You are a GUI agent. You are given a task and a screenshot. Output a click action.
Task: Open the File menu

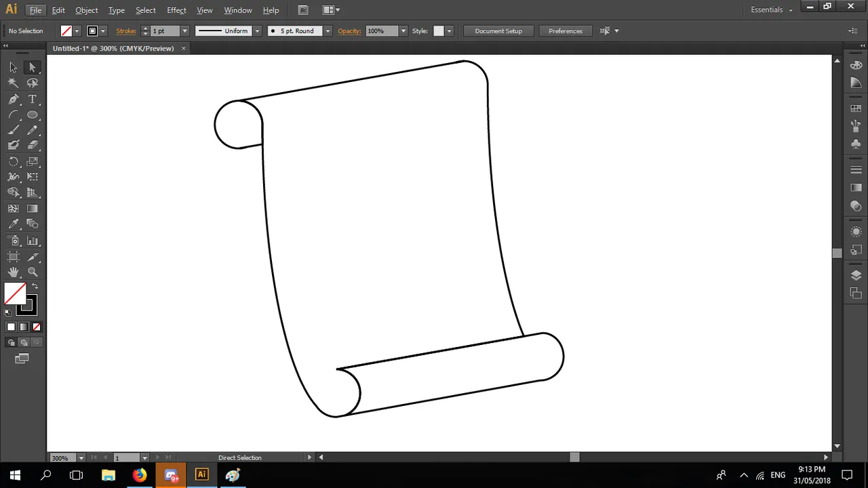[36, 10]
